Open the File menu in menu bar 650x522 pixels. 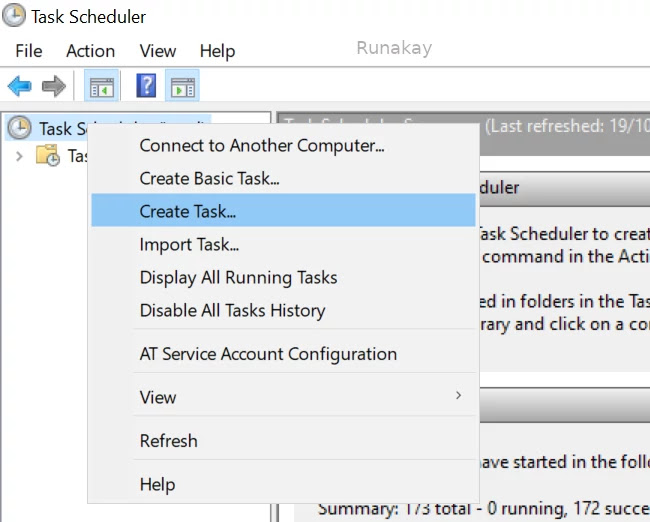click(29, 51)
